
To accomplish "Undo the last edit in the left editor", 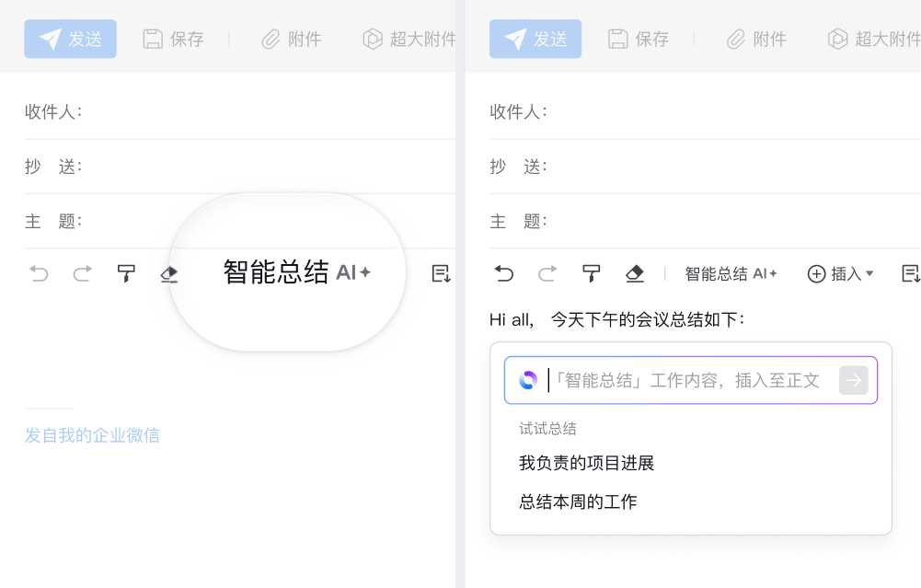I will [x=38, y=273].
